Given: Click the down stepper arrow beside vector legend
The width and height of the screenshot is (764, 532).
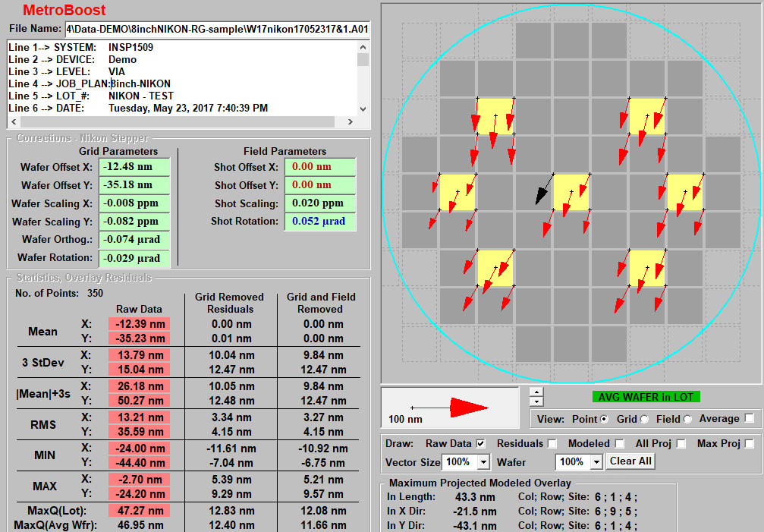Looking at the screenshot, I should pyautogui.click(x=536, y=402).
